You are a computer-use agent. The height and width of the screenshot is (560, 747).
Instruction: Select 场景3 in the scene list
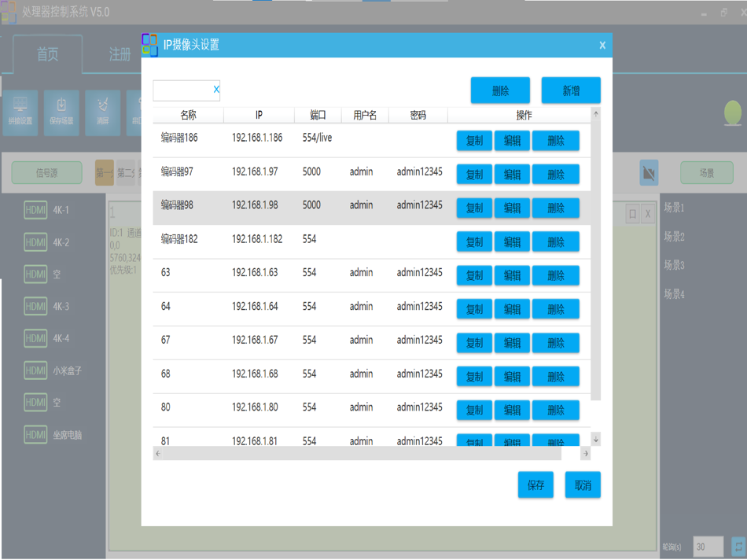click(674, 265)
